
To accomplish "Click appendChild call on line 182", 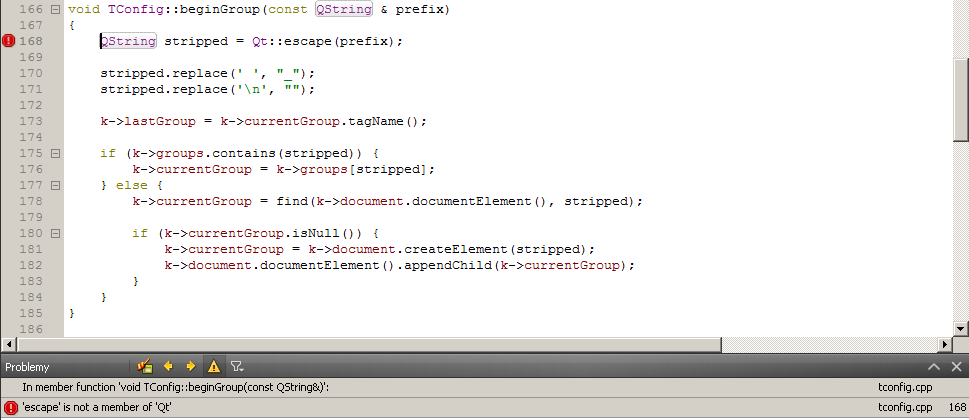I will tap(449, 266).
